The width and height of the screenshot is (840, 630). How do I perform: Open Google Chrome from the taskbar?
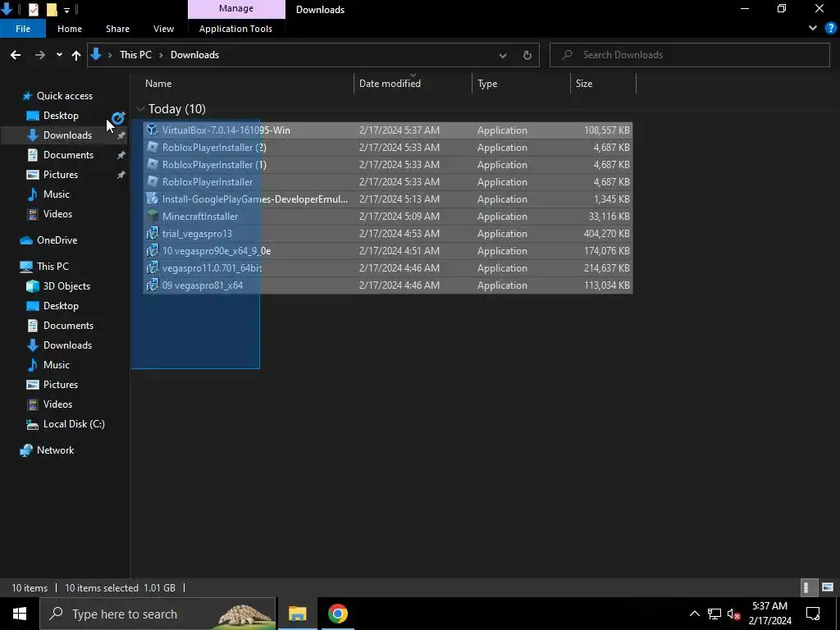pos(337,614)
